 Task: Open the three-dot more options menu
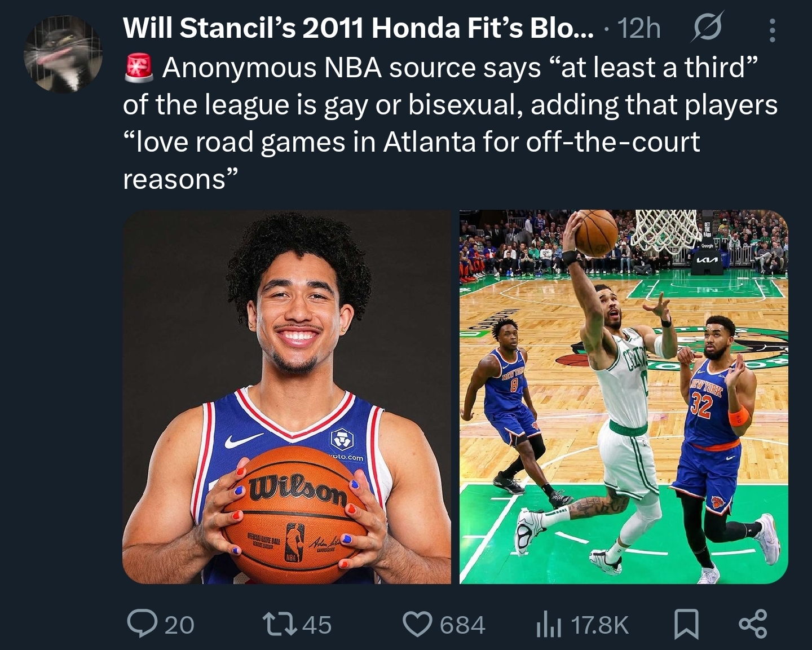click(772, 30)
